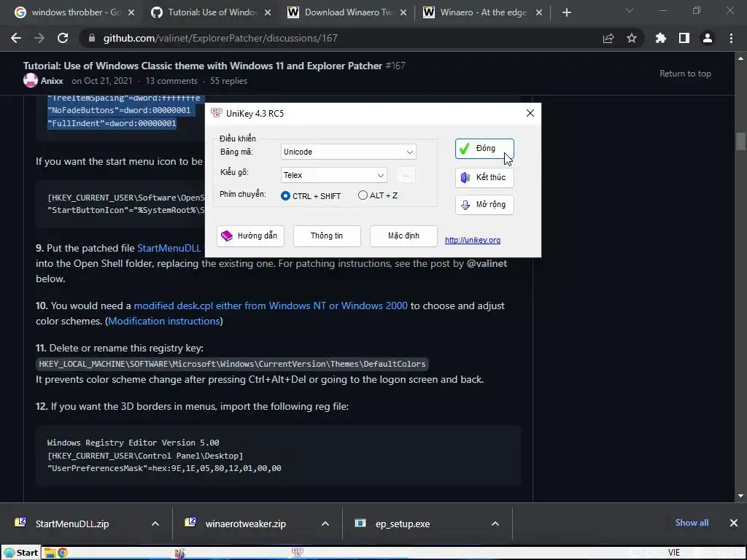Share this page icon in address bar
The width and height of the screenshot is (747, 560).
[x=608, y=38]
